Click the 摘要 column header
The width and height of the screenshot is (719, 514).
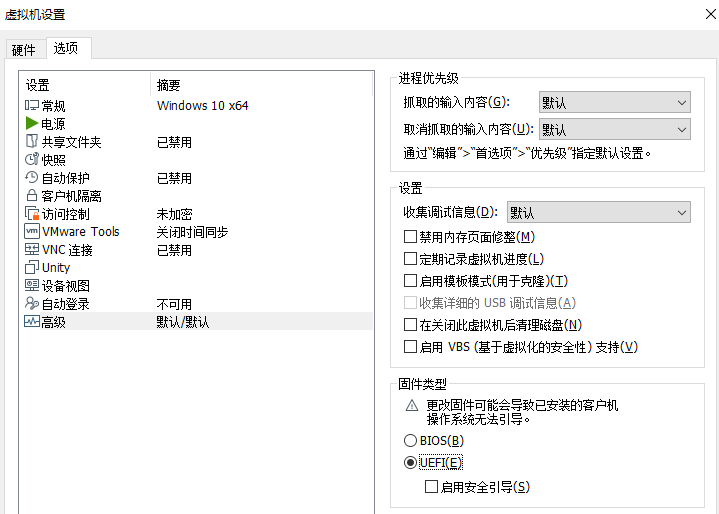pyautogui.click(x=168, y=85)
